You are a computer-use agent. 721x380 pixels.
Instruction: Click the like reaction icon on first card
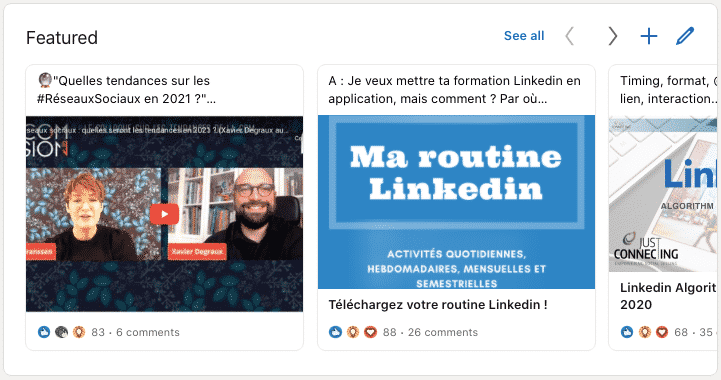pos(44,332)
